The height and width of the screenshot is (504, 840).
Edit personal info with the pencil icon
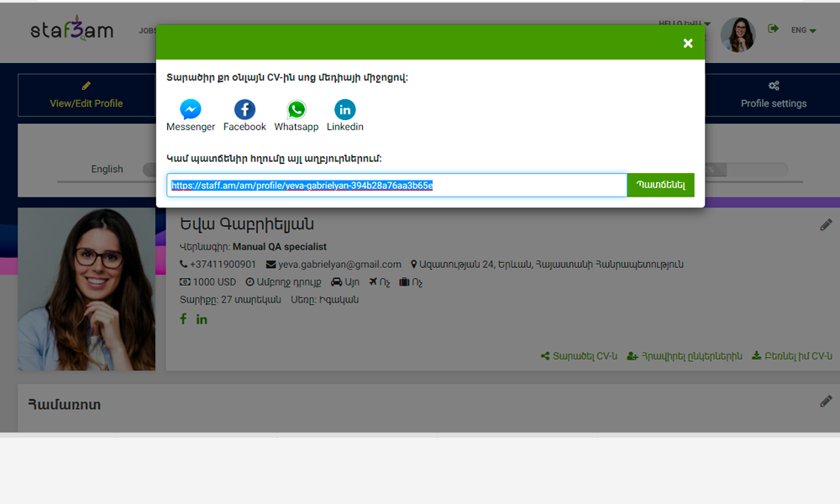tap(826, 225)
